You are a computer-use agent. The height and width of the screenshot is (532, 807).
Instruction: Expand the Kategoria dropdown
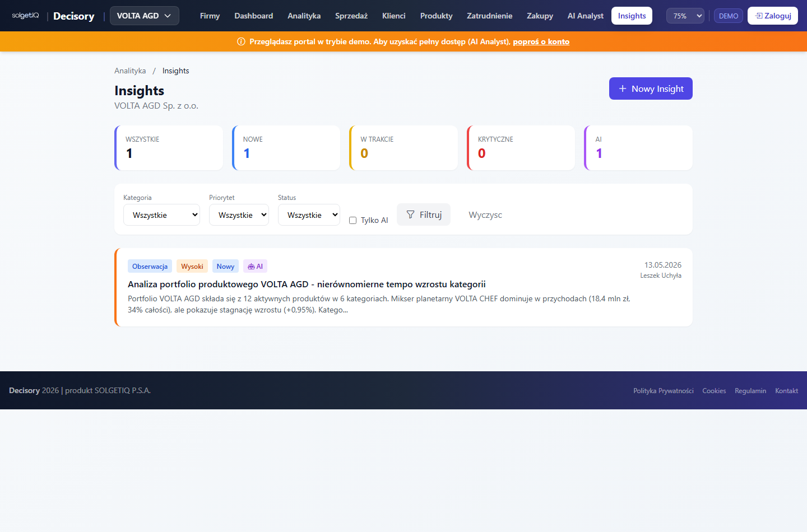coord(161,215)
